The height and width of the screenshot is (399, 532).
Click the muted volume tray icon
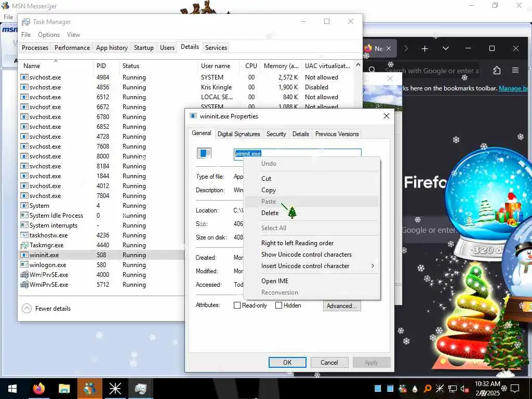465,389
